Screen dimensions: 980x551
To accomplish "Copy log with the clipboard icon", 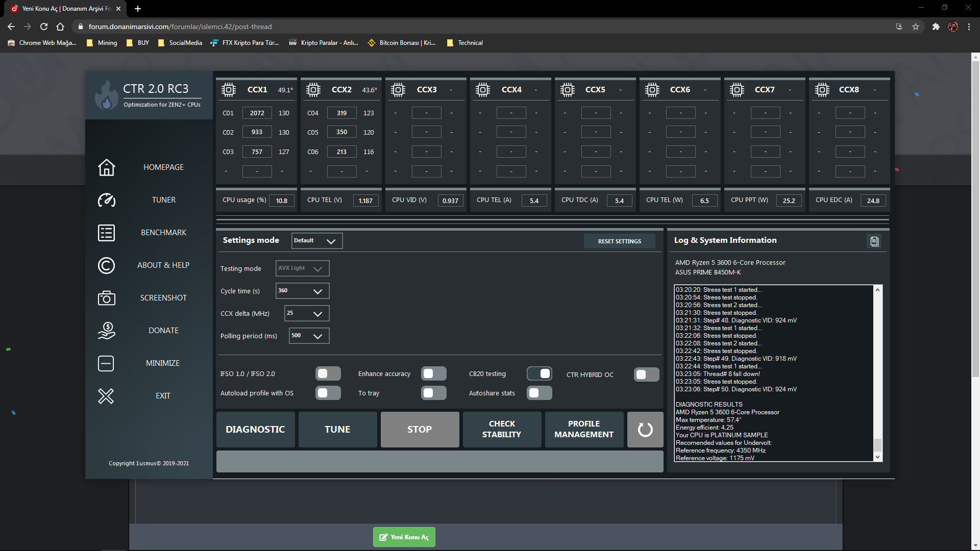I will [x=874, y=241].
